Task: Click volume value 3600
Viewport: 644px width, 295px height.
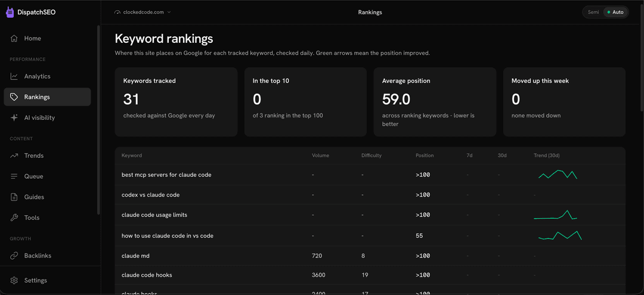Action: (x=318, y=275)
